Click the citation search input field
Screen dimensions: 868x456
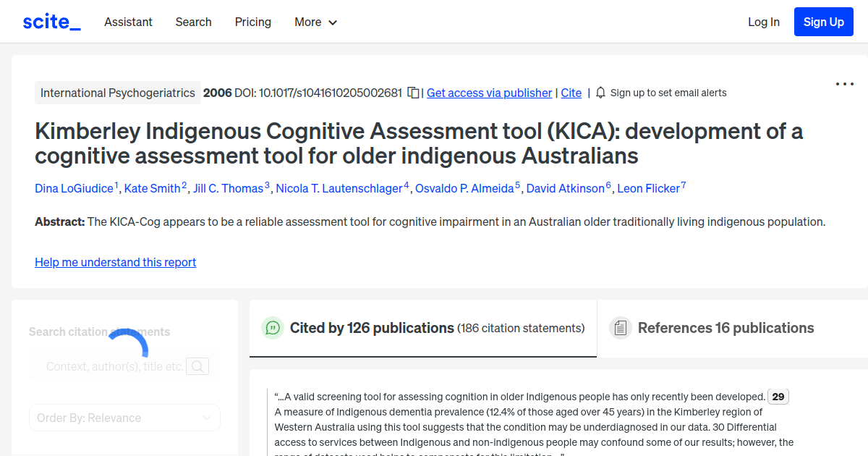112,366
